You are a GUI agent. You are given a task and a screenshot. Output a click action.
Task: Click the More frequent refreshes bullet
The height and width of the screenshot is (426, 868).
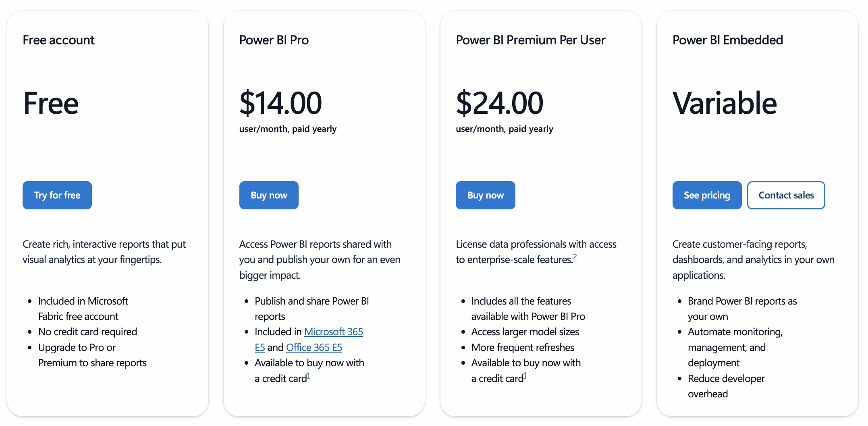tap(523, 347)
